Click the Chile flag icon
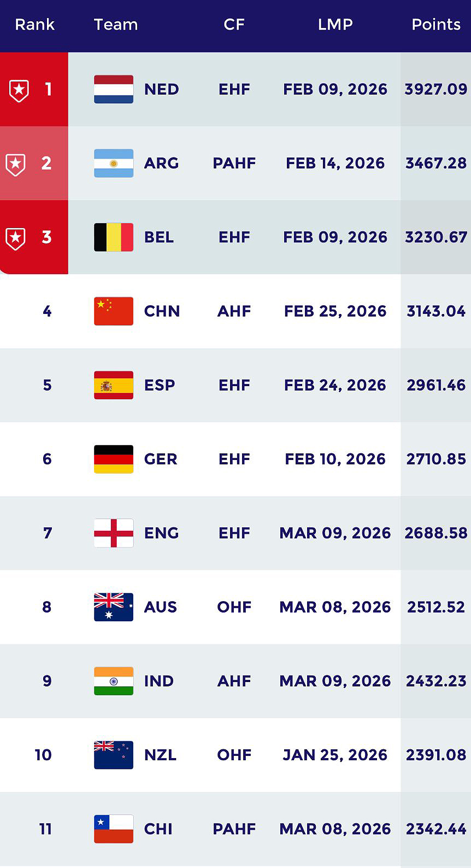The height and width of the screenshot is (868, 471). pos(114,829)
